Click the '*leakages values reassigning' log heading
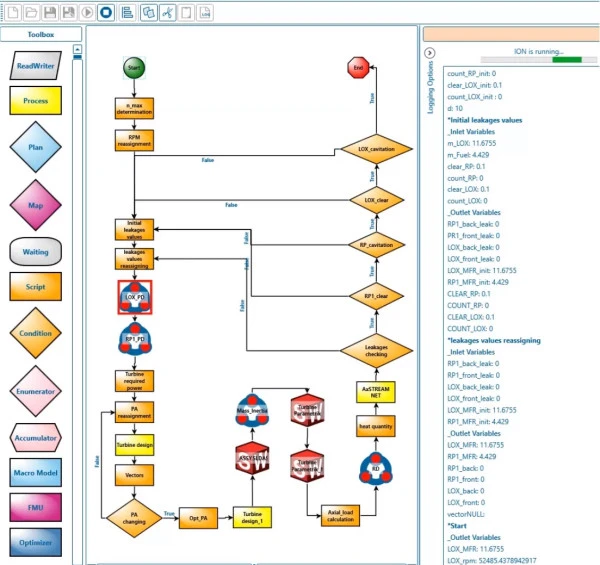The width and height of the screenshot is (600, 565). click(x=494, y=340)
